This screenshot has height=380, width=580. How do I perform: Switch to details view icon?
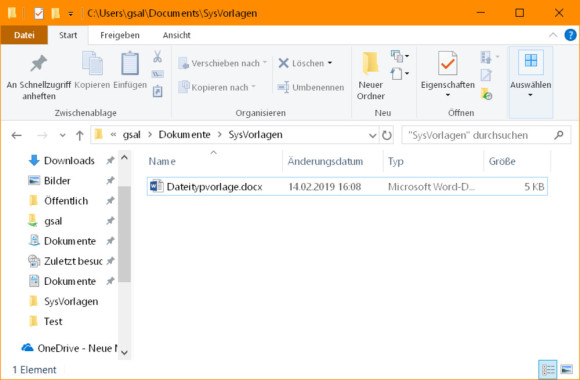tap(548, 369)
